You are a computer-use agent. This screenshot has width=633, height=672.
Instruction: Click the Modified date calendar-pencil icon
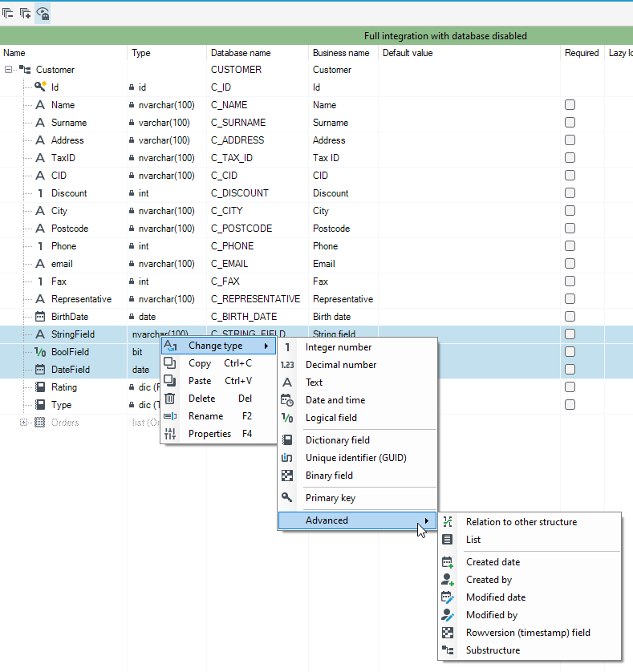tap(448, 597)
